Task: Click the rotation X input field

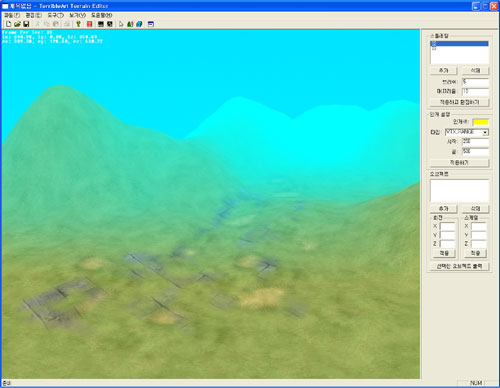Action: [x=447, y=226]
